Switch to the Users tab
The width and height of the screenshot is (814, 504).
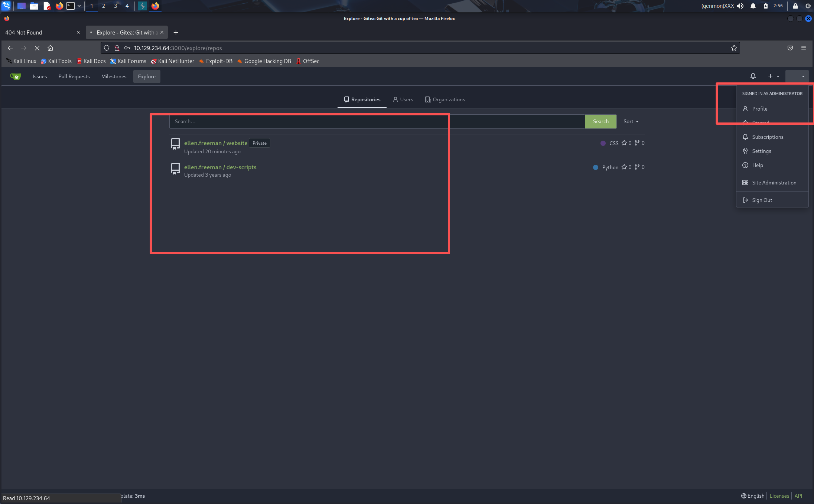[403, 99]
